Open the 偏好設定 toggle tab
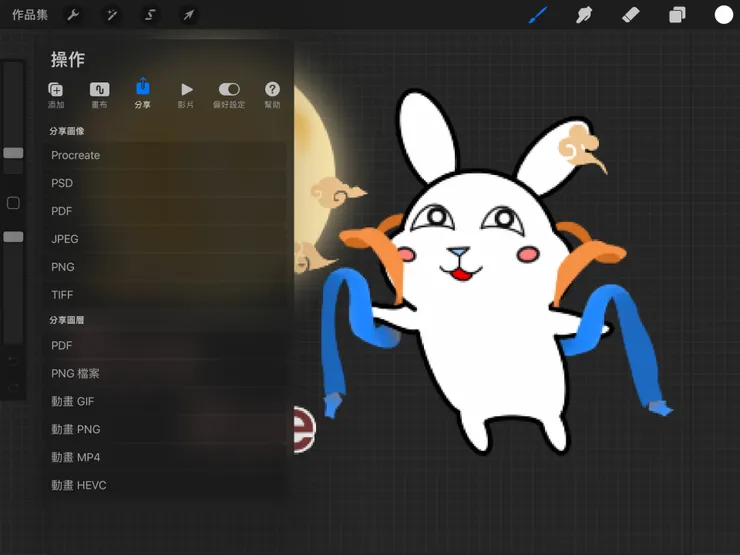This screenshot has height=555, width=740. click(x=229, y=95)
